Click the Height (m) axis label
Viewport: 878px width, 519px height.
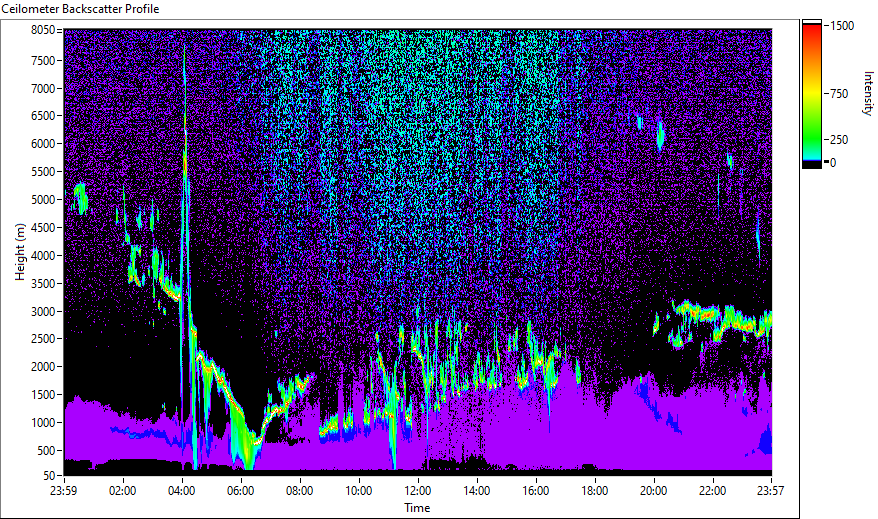[20, 252]
